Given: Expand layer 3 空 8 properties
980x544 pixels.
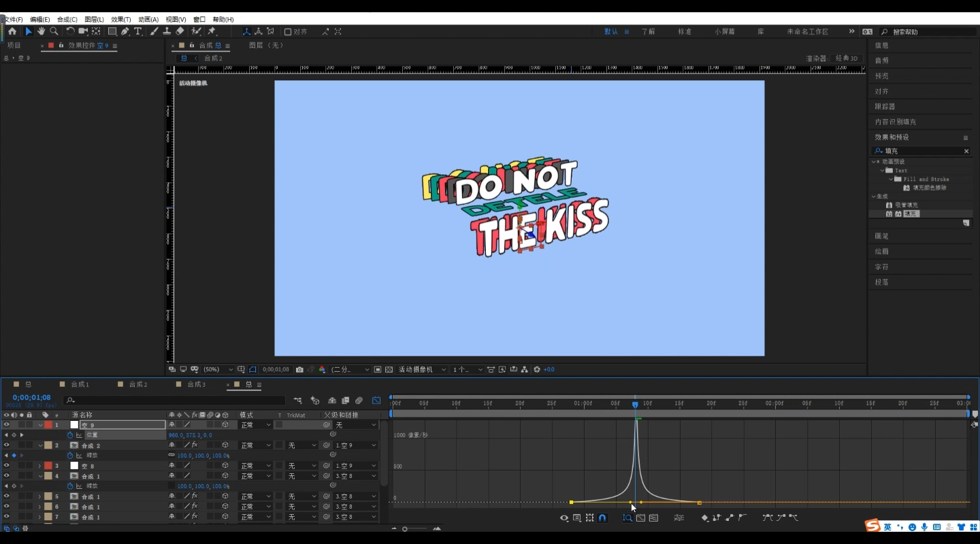Looking at the screenshot, I should click(39, 466).
